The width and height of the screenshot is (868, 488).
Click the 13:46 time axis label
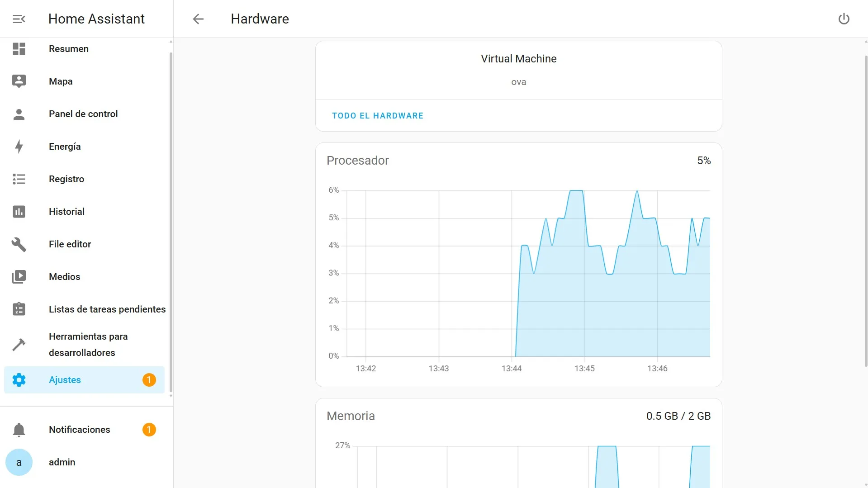657,369
